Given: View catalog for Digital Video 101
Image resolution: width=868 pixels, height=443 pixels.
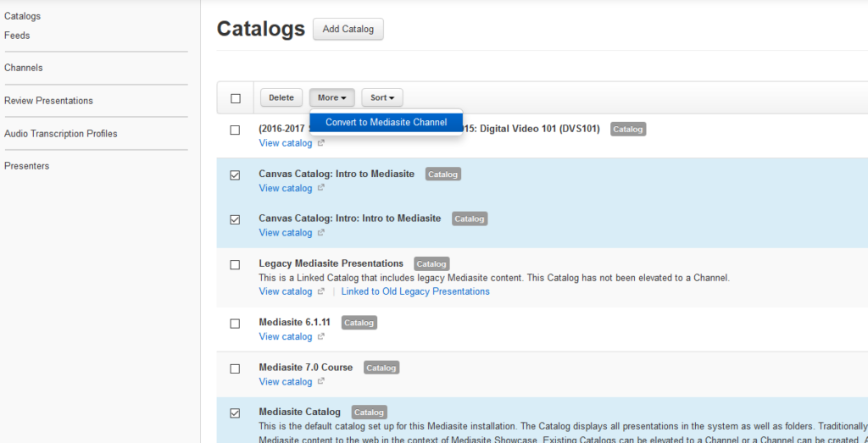Looking at the screenshot, I should point(286,143).
